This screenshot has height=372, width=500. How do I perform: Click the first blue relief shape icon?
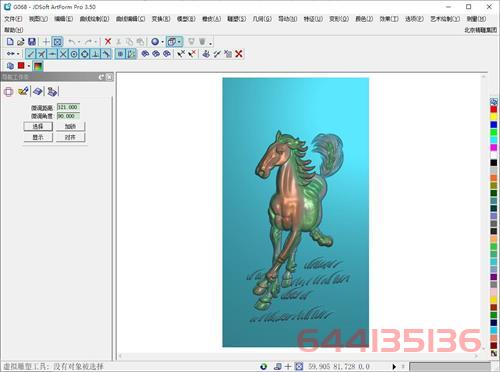[145, 54]
